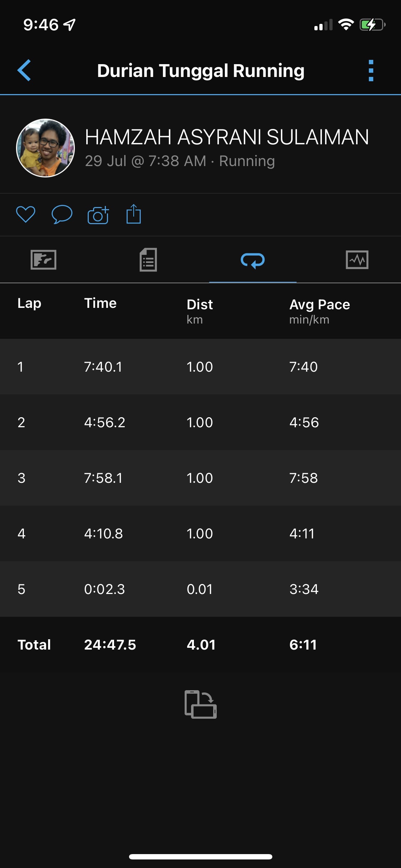Like the activity with heart icon
401x868 pixels.
26,215
